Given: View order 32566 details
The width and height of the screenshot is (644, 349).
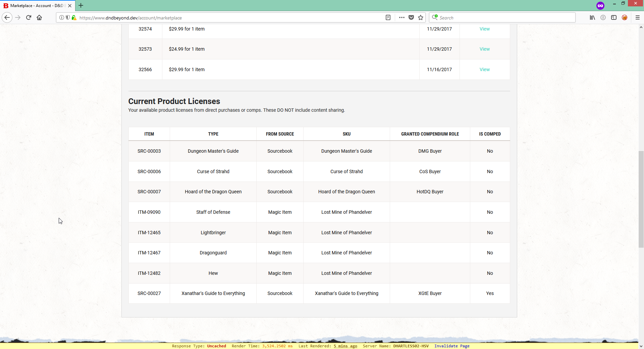Looking at the screenshot, I should click(x=484, y=69).
